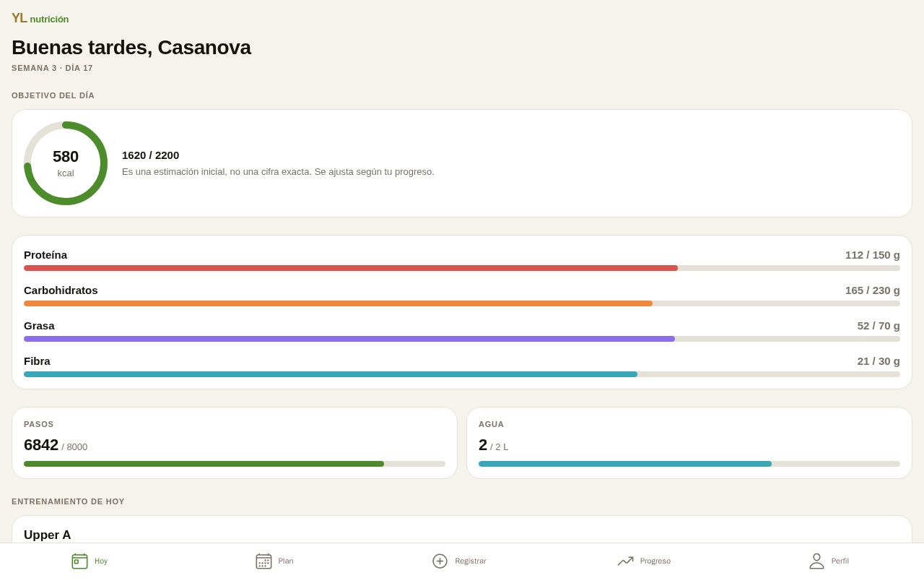The height and width of the screenshot is (578, 924).
Task: Click the Pasos green progress bar
Action: (x=235, y=464)
